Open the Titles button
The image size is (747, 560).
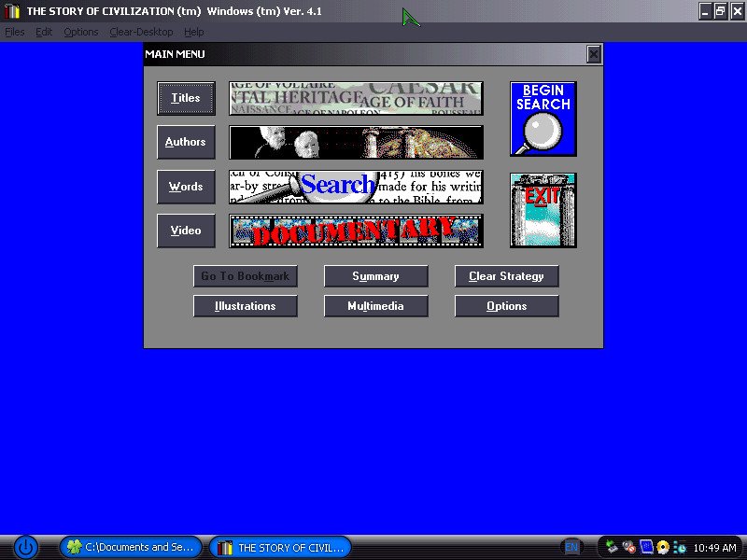pyautogui.click(x=186, y=98)
